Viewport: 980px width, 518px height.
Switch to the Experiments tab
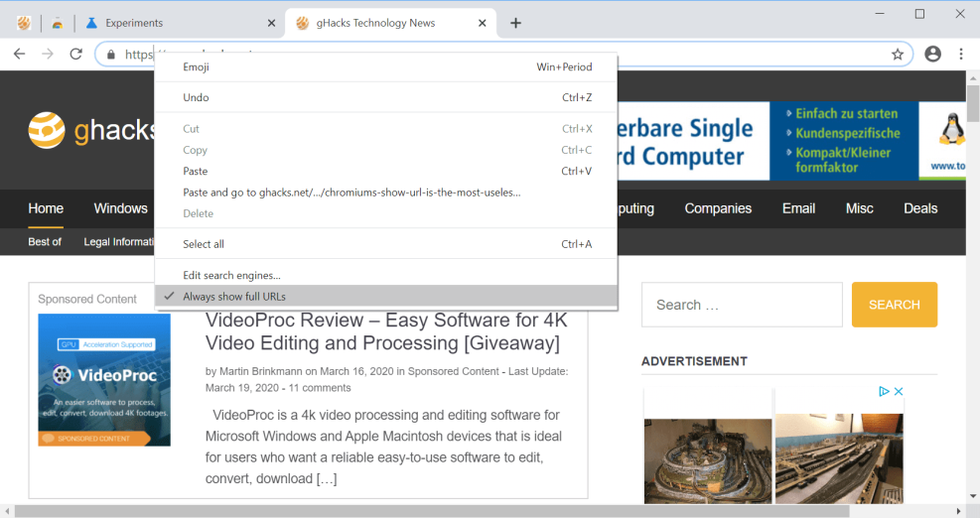click(182, 23)
